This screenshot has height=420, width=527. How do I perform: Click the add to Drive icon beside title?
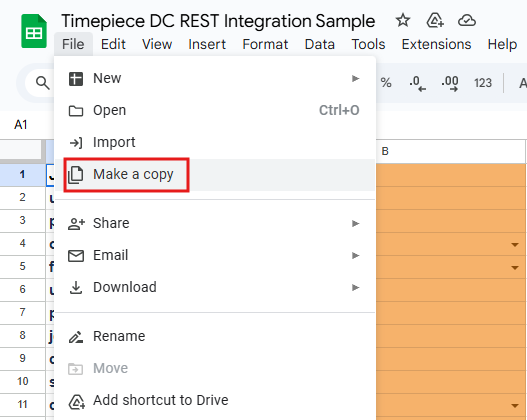435,20
